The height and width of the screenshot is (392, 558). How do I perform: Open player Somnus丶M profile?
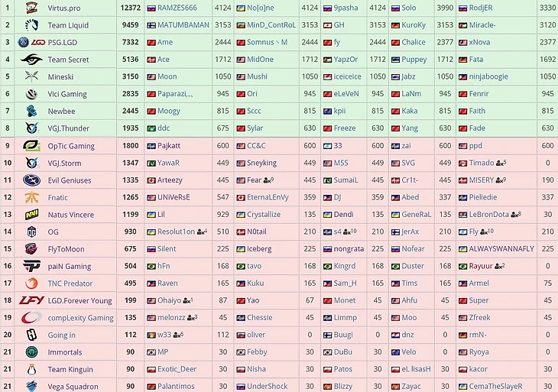pyautogui.click(x=267, y=42)
